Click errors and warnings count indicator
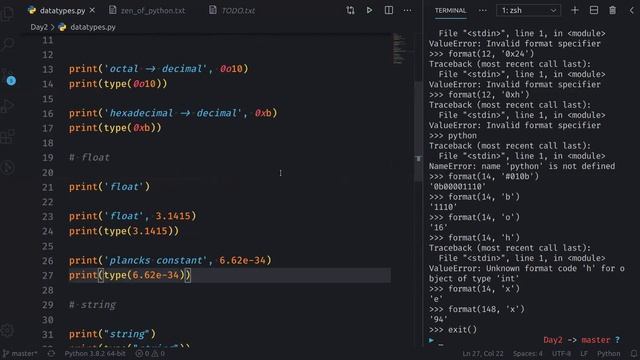The image size is (640, 360). click(150, 353)
